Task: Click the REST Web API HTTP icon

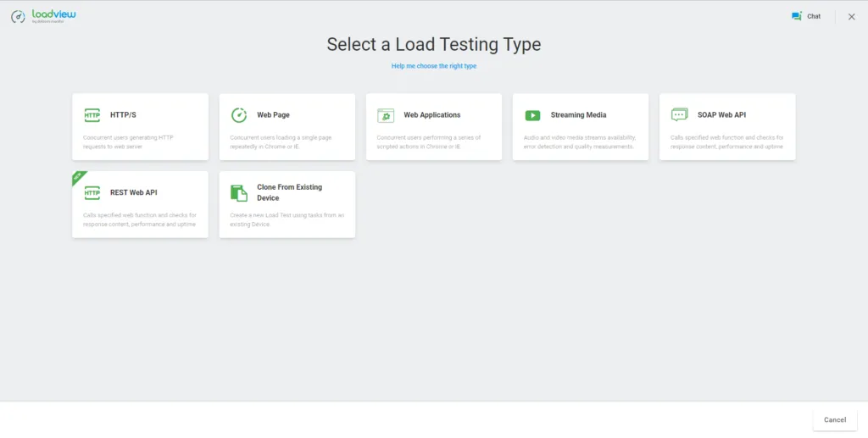Action: point(92,192)
